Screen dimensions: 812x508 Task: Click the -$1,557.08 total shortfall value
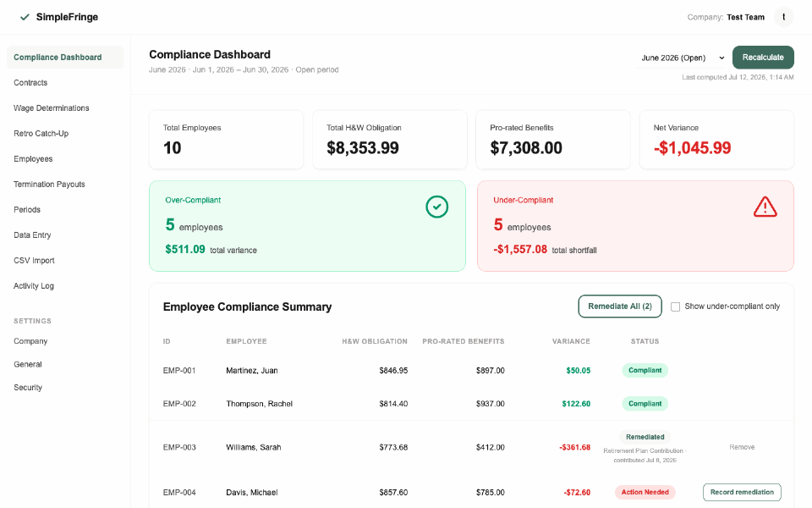point(520,249)
